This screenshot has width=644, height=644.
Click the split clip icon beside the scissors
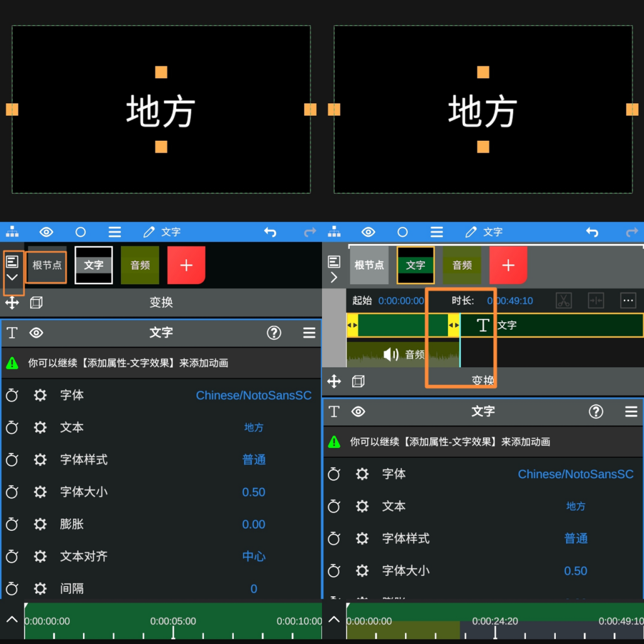(x=596, y=301)
